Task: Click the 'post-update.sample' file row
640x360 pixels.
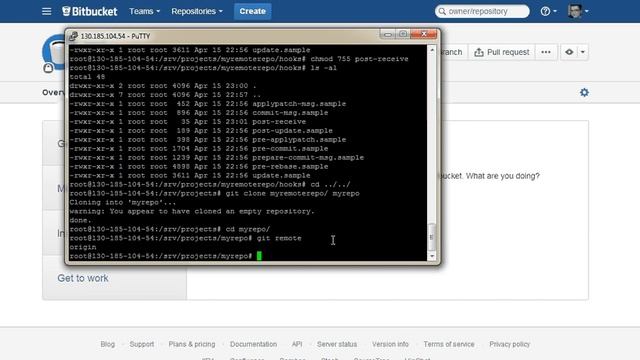Action: (x=201, y=131)
